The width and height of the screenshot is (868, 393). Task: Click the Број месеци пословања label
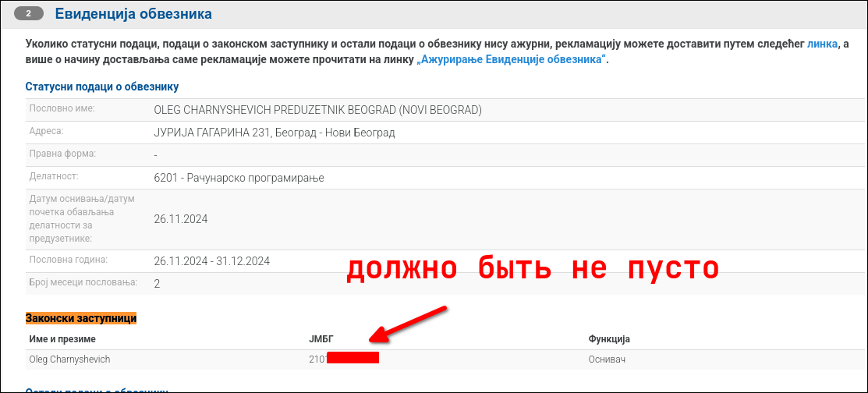pos(83,281)
